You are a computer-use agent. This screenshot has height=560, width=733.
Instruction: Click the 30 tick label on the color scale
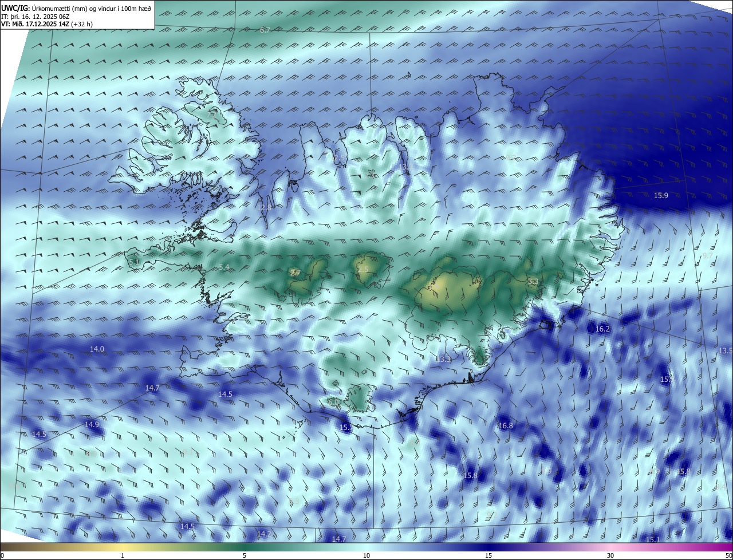610,556
